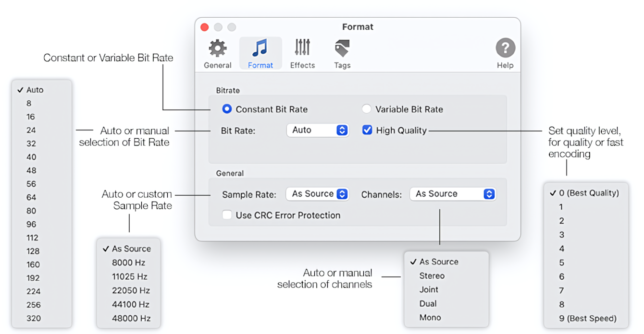Enable Use CRC Error Protection

tap(227, 215)
